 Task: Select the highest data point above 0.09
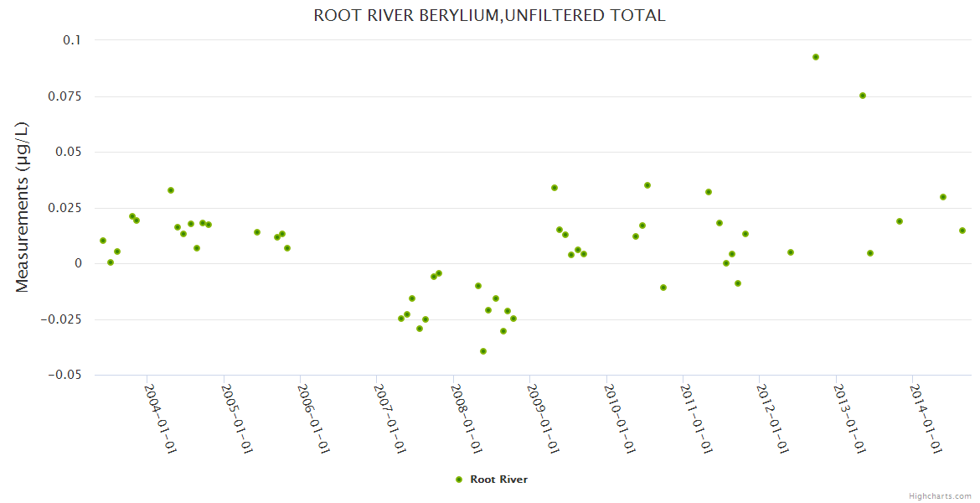pyautogui.click(x=815, y=57)
